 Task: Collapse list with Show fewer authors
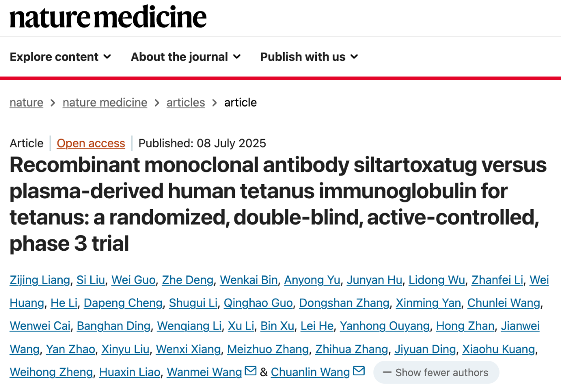coord(436,373)
